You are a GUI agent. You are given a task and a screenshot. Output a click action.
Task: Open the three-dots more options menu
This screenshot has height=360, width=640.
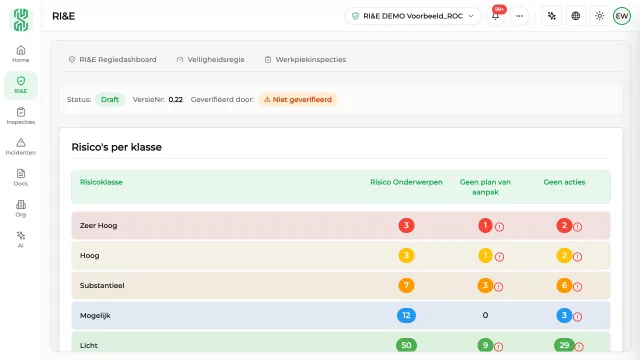coord(519,16)
